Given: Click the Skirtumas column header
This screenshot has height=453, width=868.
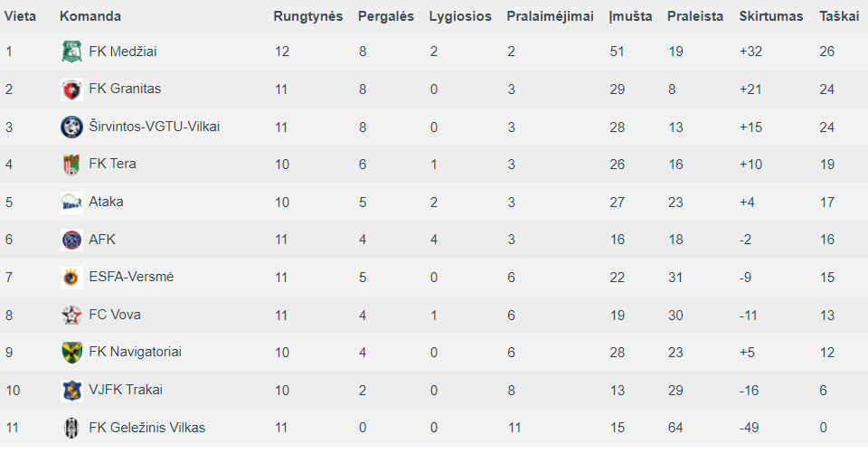Looking at the screenshot, I should click(771, 16).
